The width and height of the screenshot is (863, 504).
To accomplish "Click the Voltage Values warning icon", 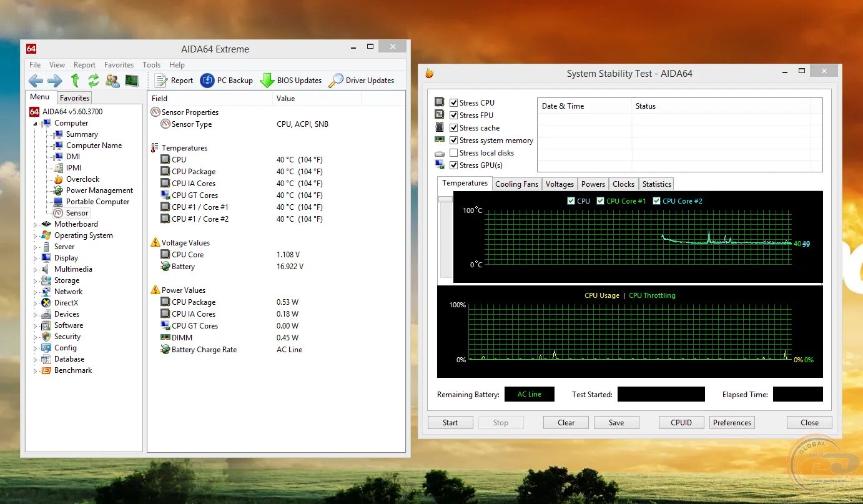I will (155, 242).
